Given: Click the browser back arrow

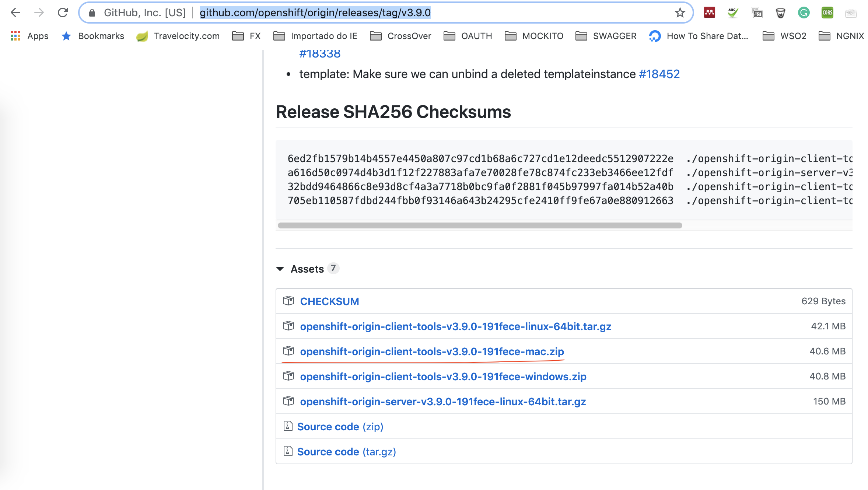Looking at the screenshot, I should (15, 13).
